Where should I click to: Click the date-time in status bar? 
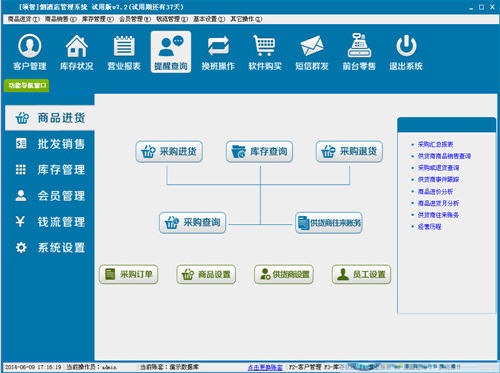tap(33, 367)
